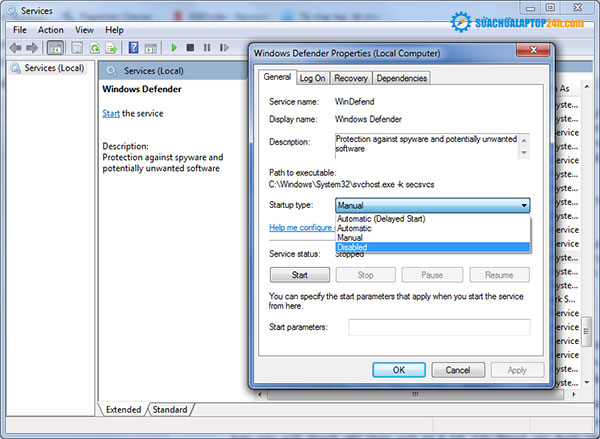Switch to the Log On tab
Viewport: 600px width, 439px height.
313,78
